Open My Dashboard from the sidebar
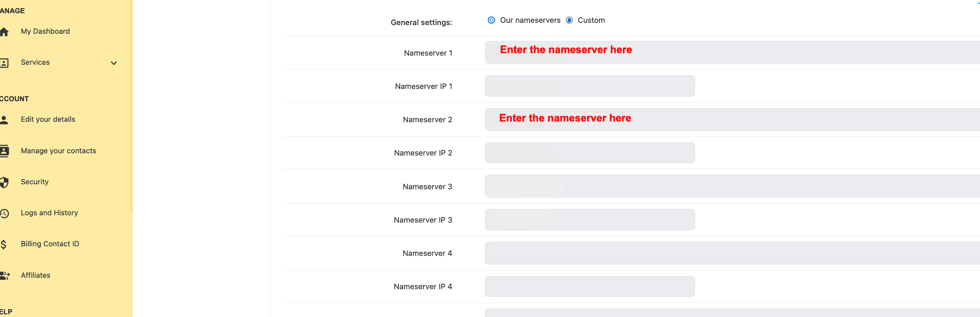The width and height of the screenshot is (980, 317). pyautogui.click(x=45, y=31)
